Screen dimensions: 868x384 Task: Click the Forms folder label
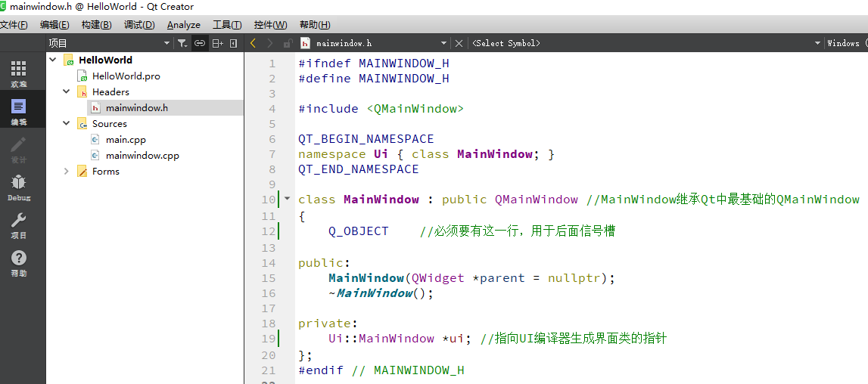pyautogui.click(x=106, y=172)
